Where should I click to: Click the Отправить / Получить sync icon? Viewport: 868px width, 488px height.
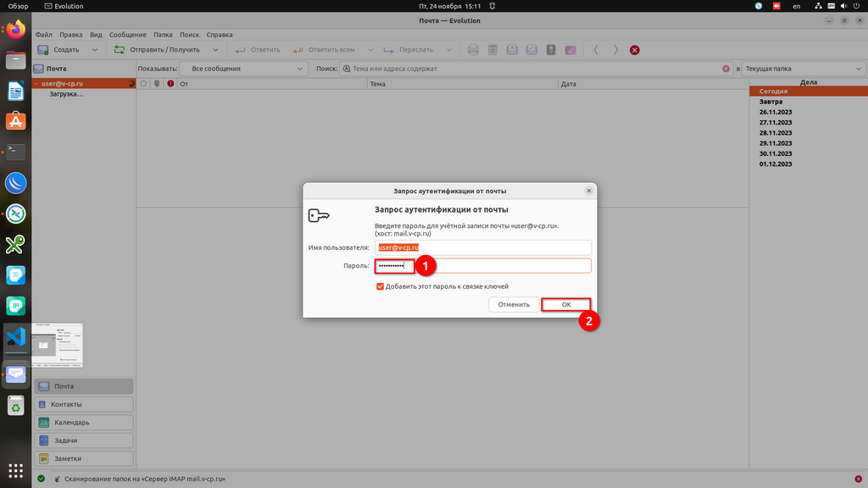click(120, 50)
